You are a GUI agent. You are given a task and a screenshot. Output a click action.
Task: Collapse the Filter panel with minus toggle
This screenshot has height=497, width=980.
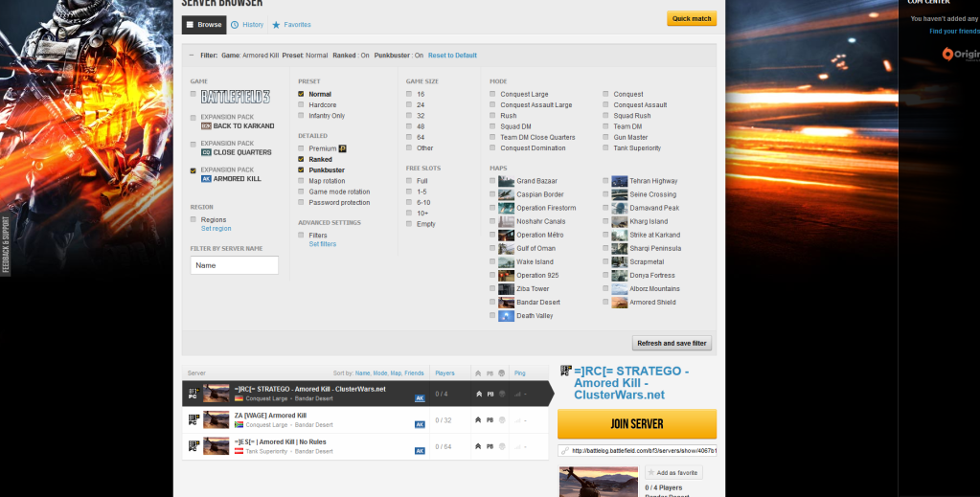click(192, 56)
